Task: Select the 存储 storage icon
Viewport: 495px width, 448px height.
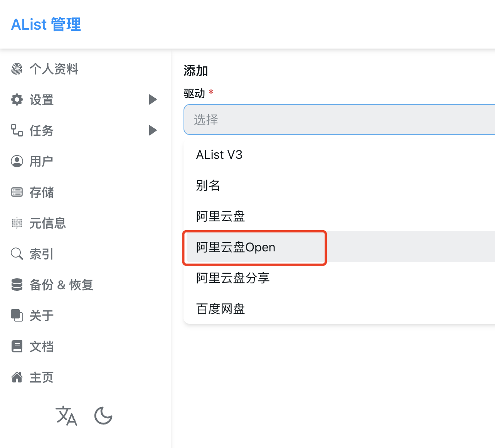Action: pyautogui.click(x=17, y=192)
